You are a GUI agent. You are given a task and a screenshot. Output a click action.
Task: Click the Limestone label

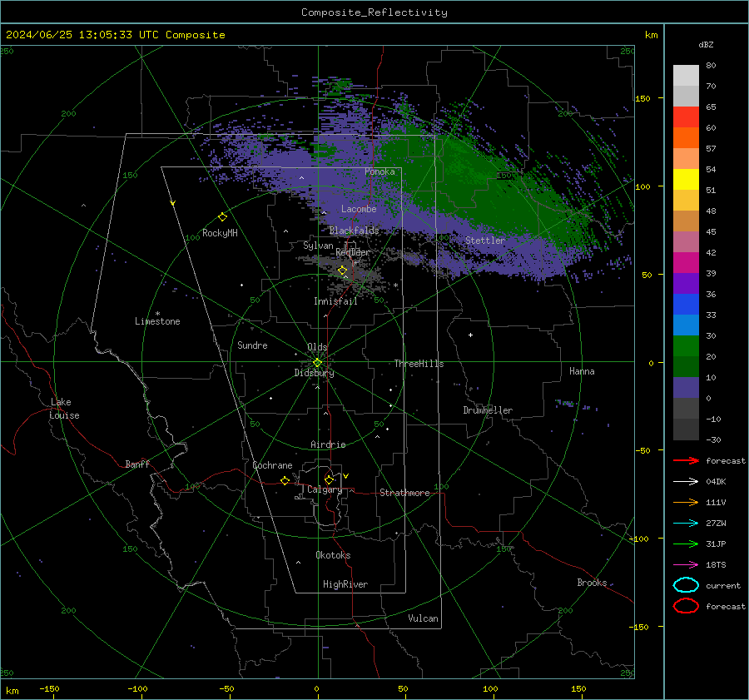157,321
